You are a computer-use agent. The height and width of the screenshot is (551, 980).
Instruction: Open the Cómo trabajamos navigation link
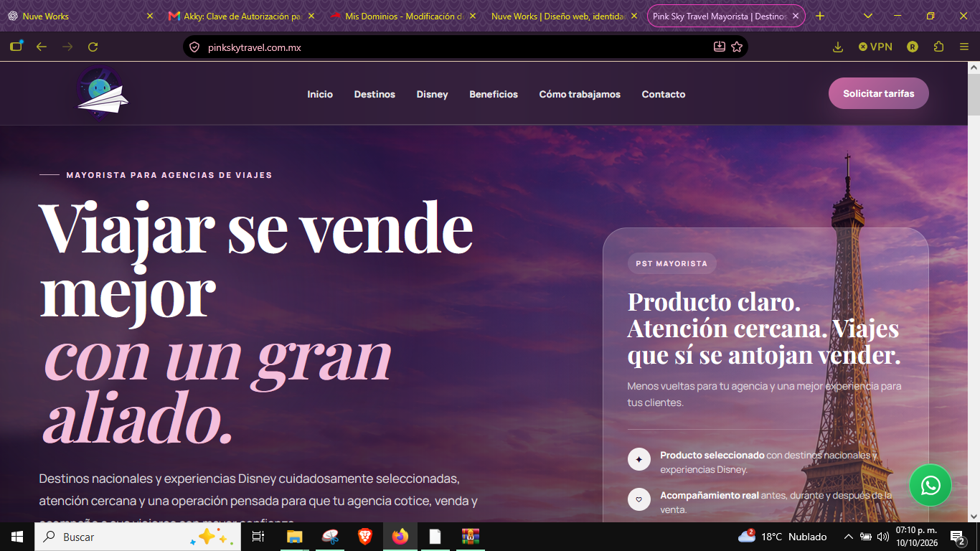(580, 94)
